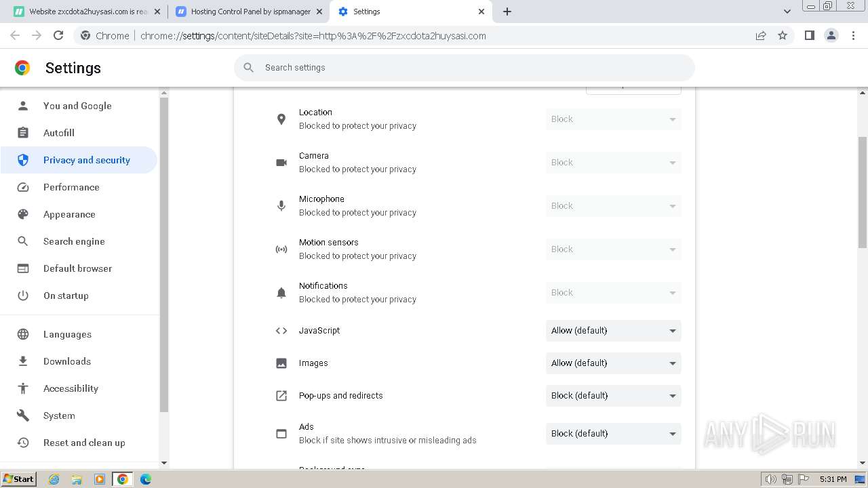Open Appearance settings section
This screenshot has width=868, height=488.
[x=79, y=214]
